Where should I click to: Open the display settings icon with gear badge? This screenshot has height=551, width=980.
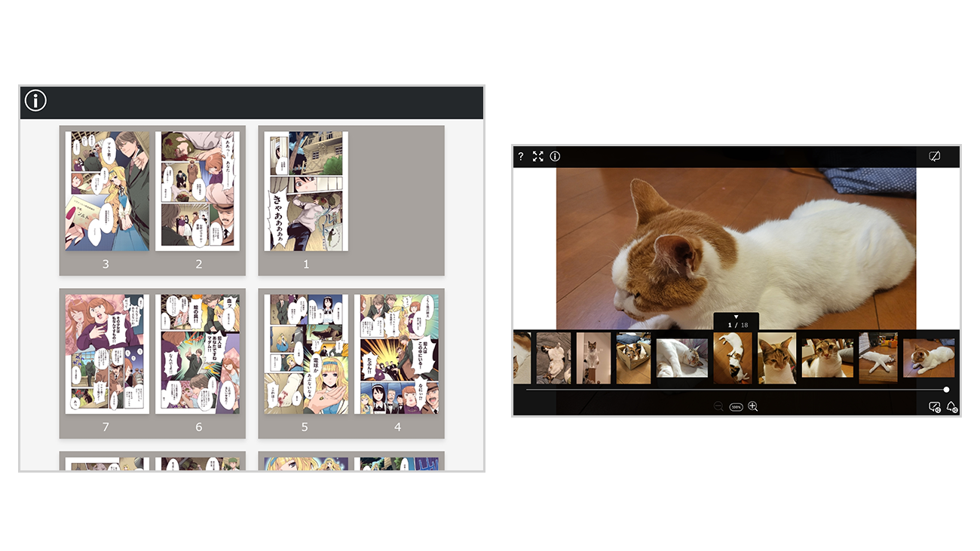(935, 407)
